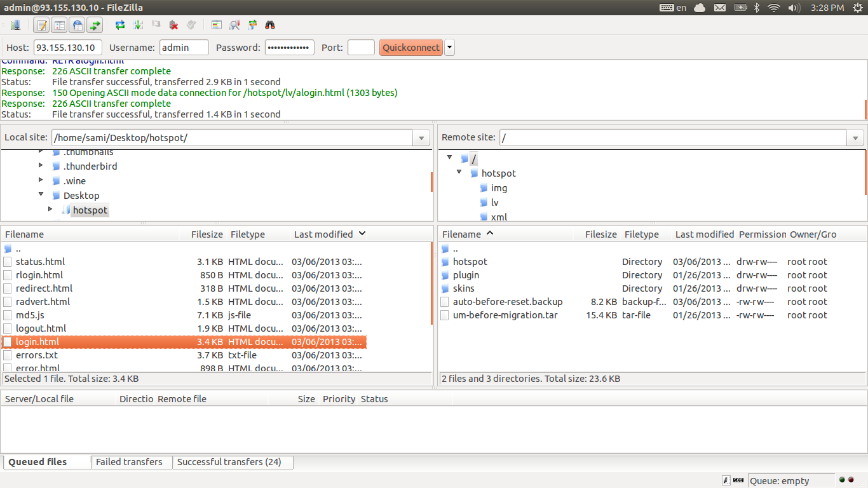The image size is (868, 488).
Task: Open the Bluetooth indicator menu
Action: (x=757, y=8)
